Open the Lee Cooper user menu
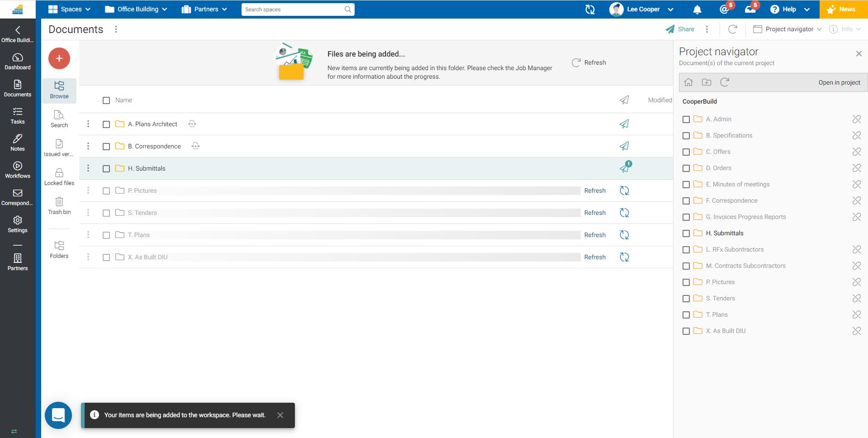This screenshot has height=438, width=868. (642, 10)
